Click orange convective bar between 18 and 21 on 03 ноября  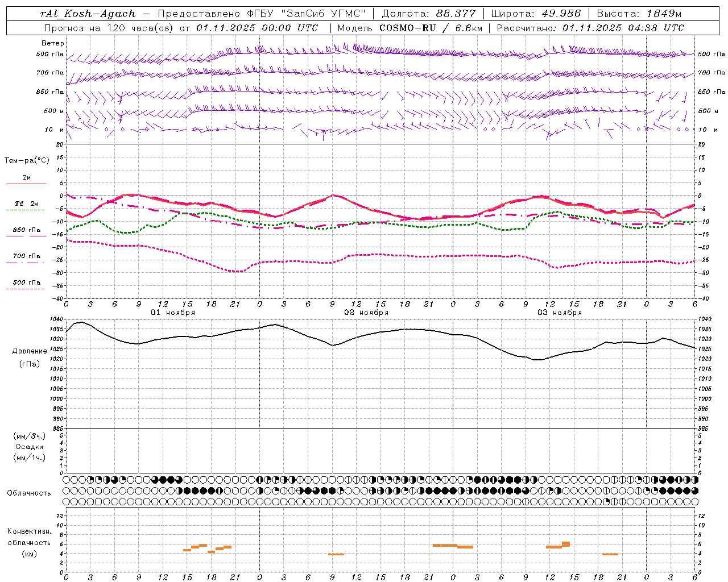tap(610, 554)
